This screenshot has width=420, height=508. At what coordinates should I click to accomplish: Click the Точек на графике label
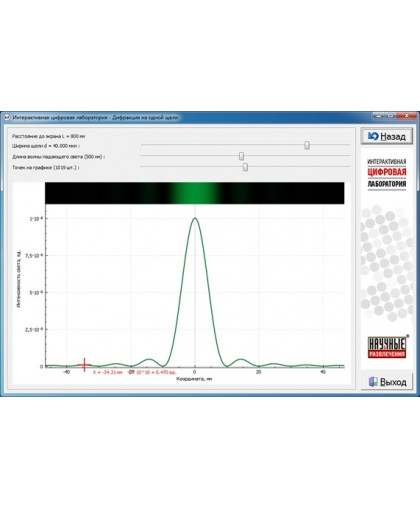(x=46, y=167)
